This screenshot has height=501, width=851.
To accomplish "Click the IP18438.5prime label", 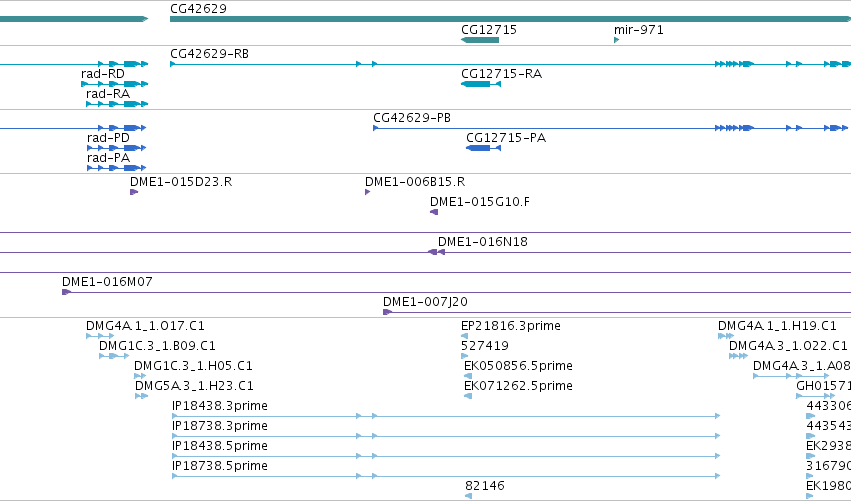I will [x=220, y=446].
